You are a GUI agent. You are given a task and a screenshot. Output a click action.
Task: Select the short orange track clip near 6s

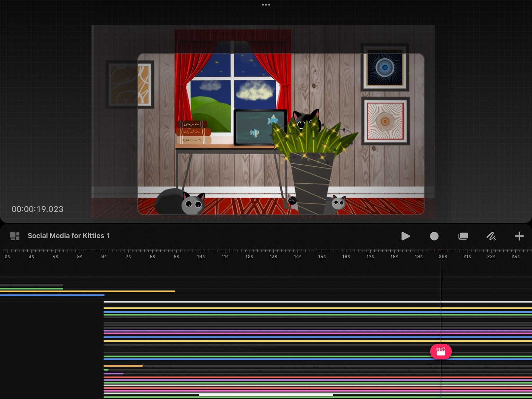click(x=123, y=366)
